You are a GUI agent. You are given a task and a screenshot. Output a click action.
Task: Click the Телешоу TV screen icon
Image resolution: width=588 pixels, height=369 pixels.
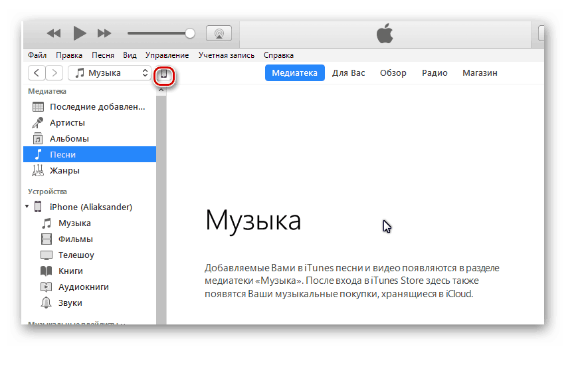[46, 255]
